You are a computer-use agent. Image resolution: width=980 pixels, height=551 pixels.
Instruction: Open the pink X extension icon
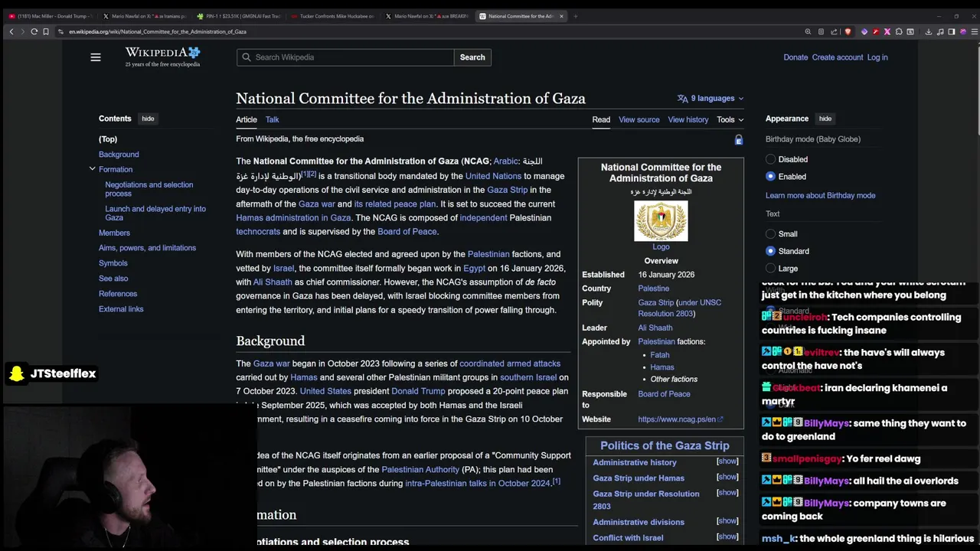click(x=887, y=31)
